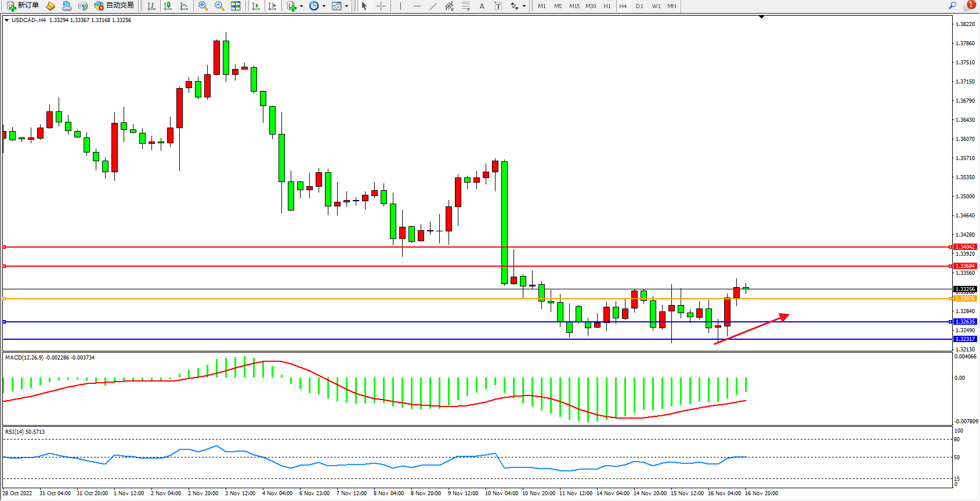
Task: Select the draw horizontal line tool
Action: point(417,6)
